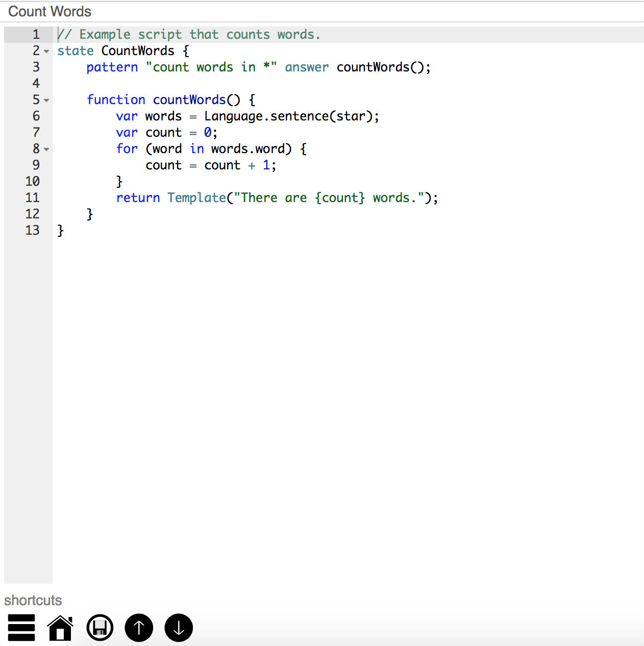
Task: Select line number 13 in gutter
Action: 32,230
